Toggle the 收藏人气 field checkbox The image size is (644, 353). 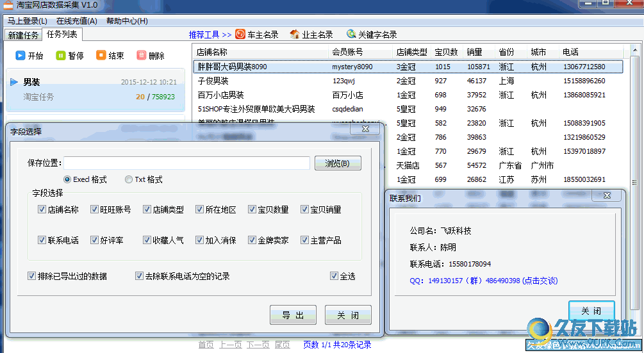pyautogui.click(x=147, y=240)
